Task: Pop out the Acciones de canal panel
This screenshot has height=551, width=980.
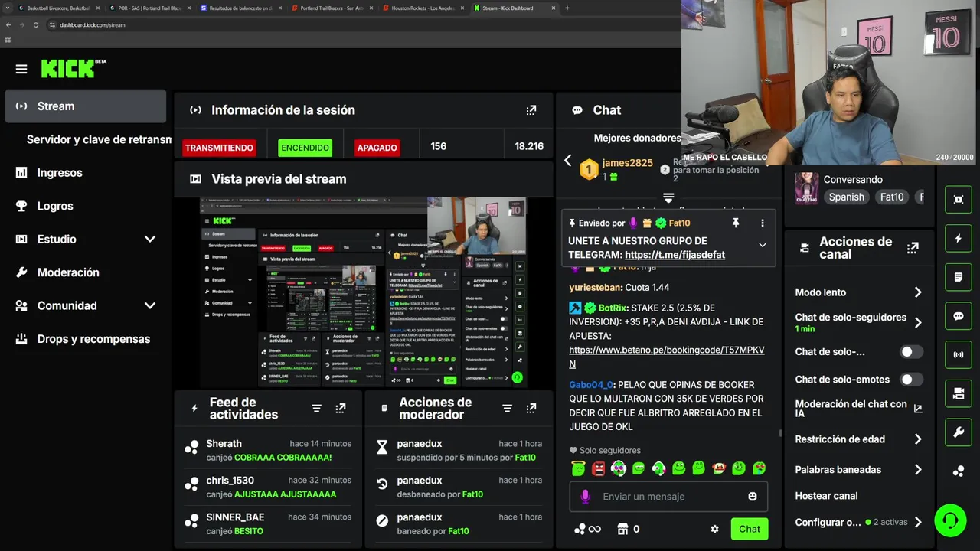Action: coord(913,248)
